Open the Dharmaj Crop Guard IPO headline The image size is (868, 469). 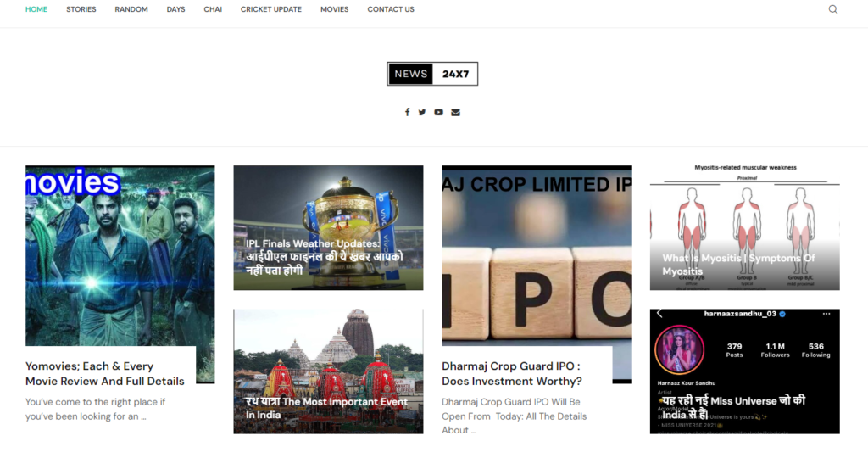pos(512,374)
